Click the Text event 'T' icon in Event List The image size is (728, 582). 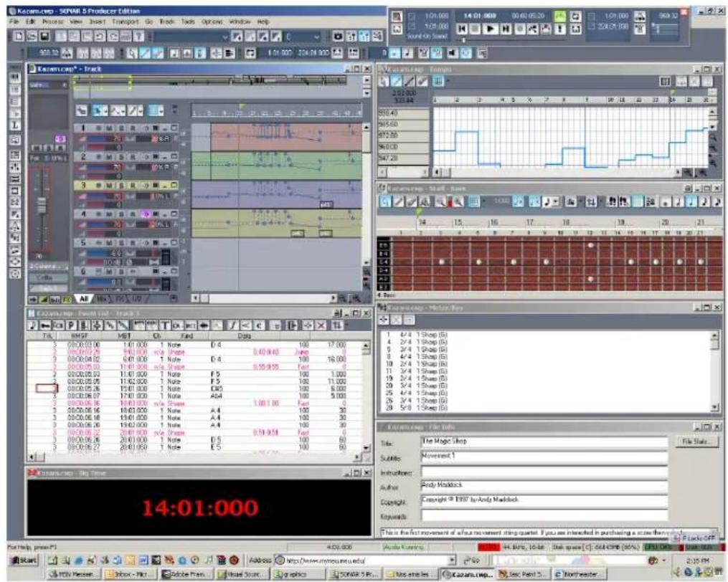164,326
